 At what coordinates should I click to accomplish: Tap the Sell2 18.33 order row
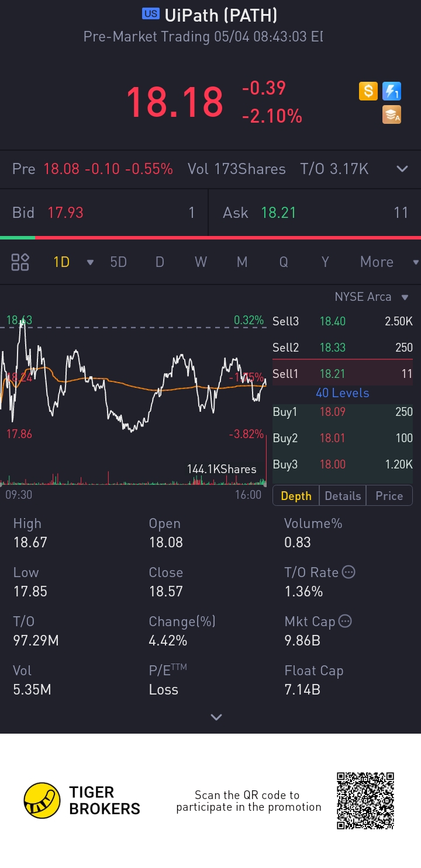click(343, 348)
